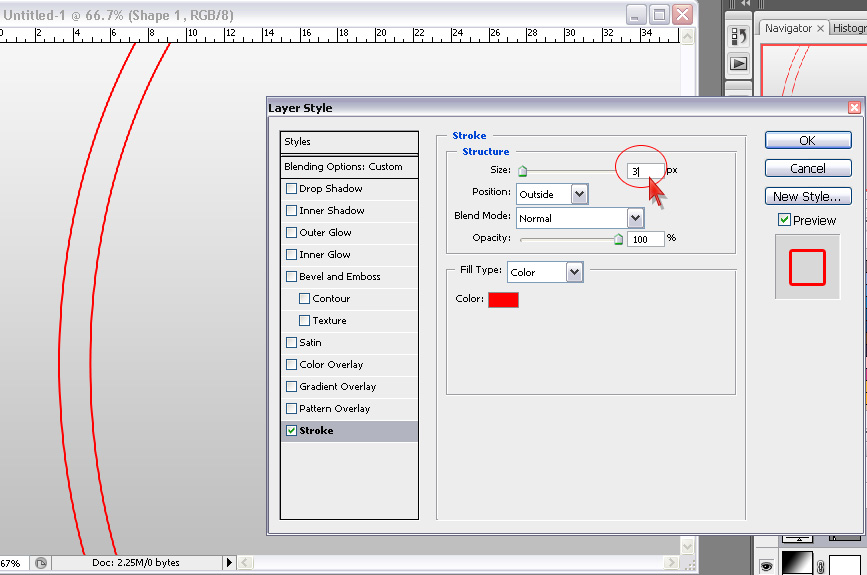Click the link icon between layer thumbnails
The width and height of the screenshot is (867, 575).
click(821, 567)
